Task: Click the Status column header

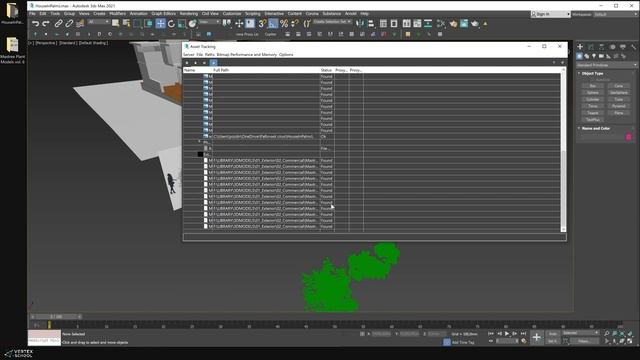Action: 327,70
